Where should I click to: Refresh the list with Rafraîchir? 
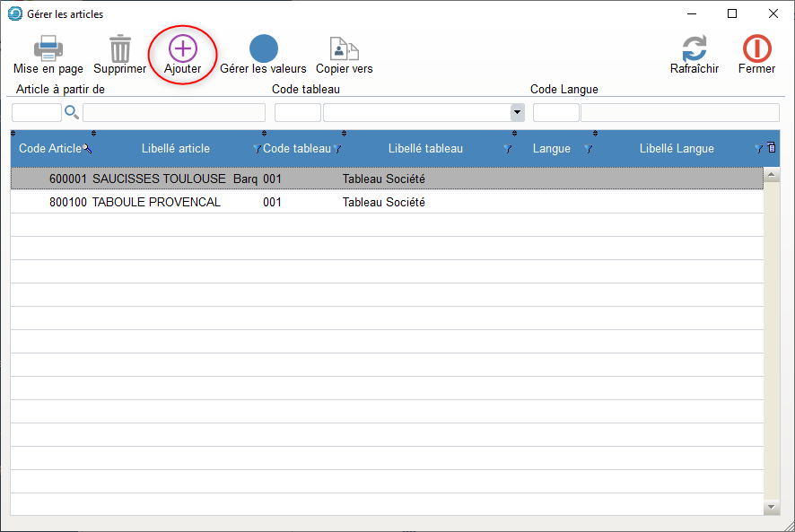[694, 48]
